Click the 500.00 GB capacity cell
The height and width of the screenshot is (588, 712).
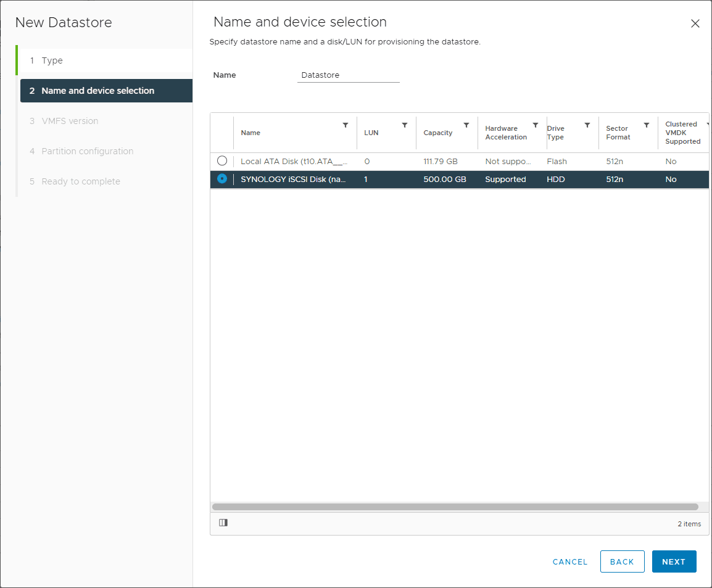[444, 180]
